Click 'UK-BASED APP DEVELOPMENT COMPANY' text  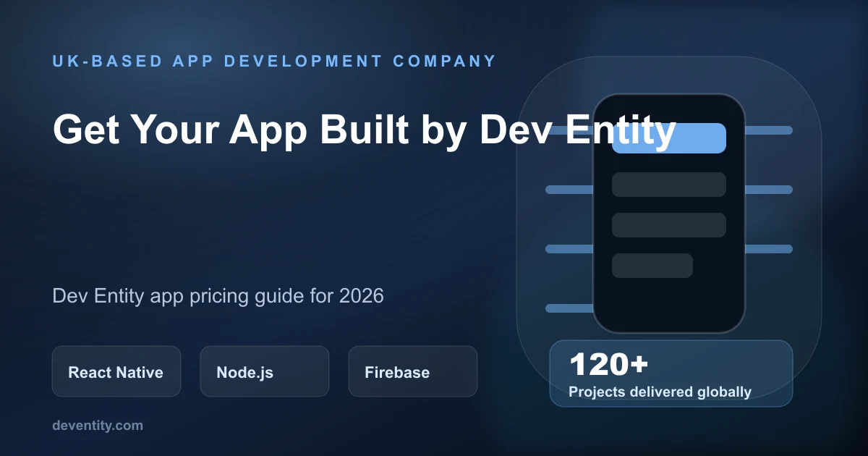[x=275, y=61]
